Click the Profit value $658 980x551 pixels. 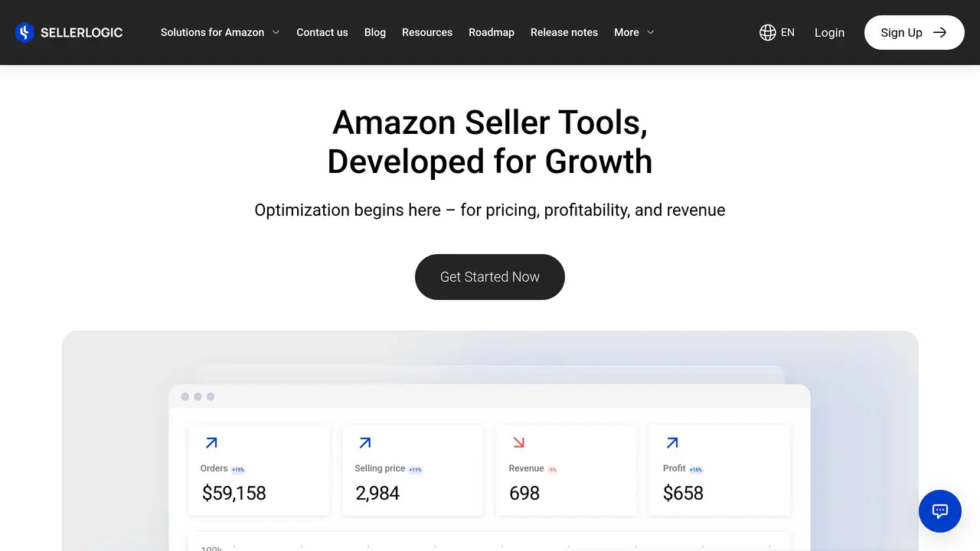[683, 494]
